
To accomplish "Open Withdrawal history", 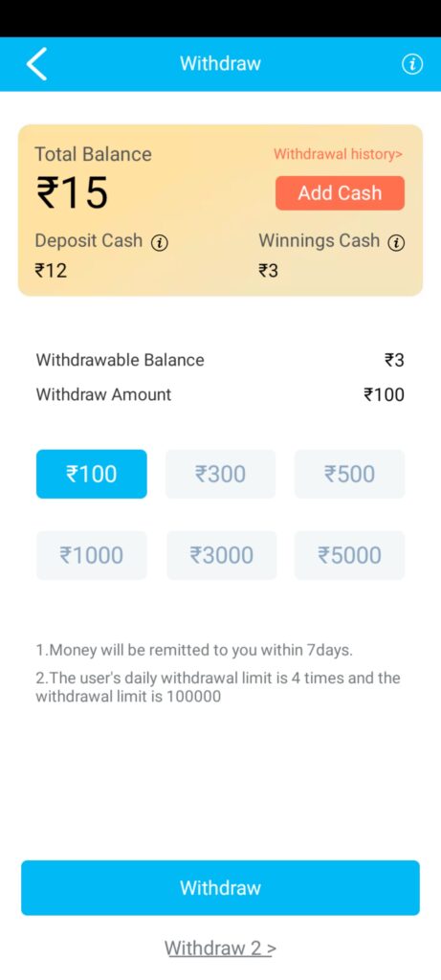I will (x=339, y=154).
